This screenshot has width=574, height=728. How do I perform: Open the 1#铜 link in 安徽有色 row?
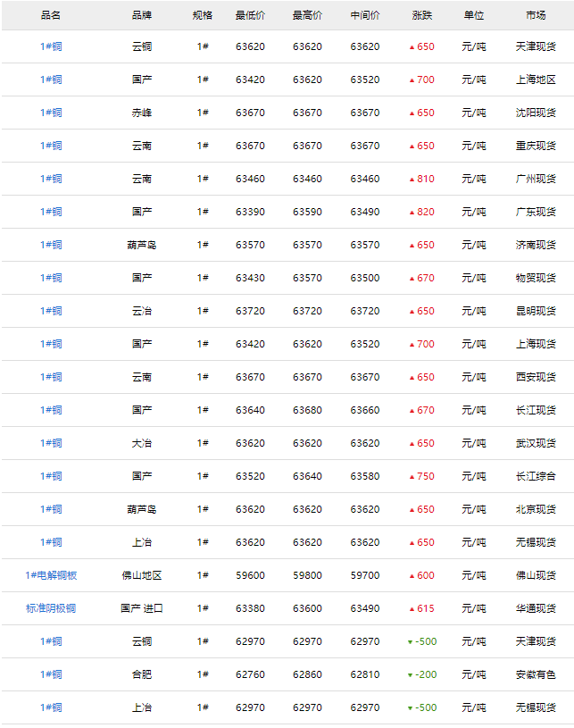point(51,674)
